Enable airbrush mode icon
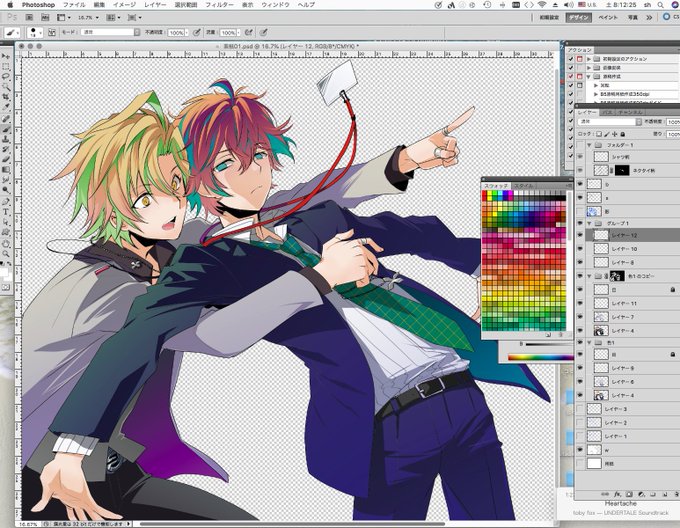 (249, 32)
